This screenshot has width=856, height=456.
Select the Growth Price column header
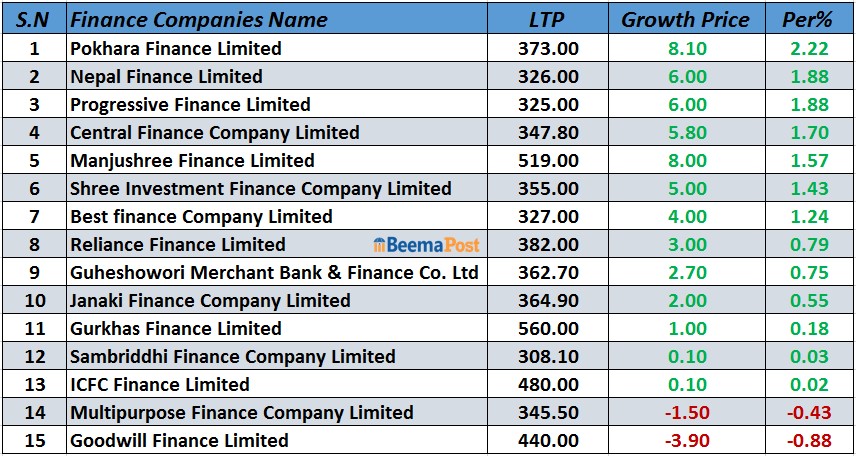685,19
